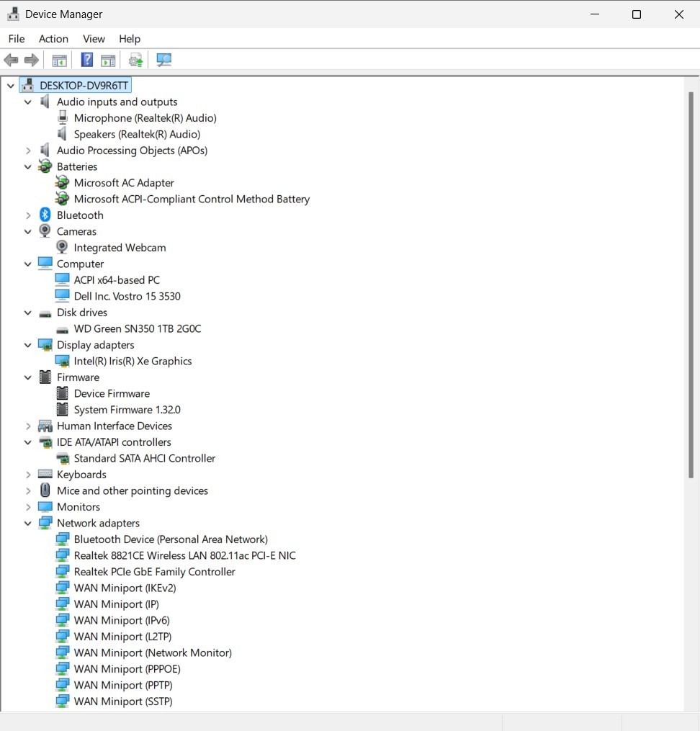700x731 pixels.
Task: Collapse the Firmware category
Action: click(x=28, y=377)
